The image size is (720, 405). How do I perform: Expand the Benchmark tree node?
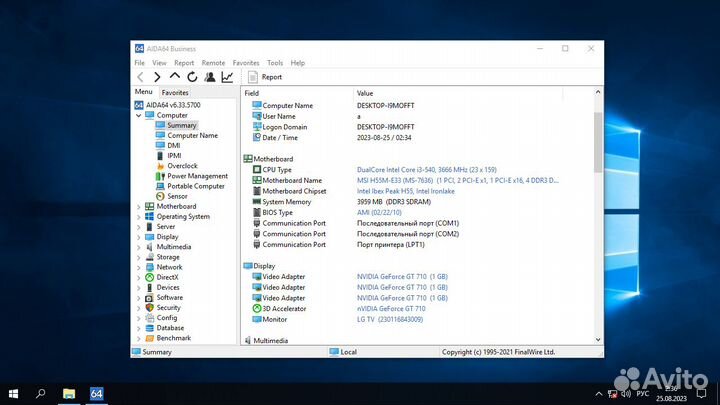[x=139, y=338]
